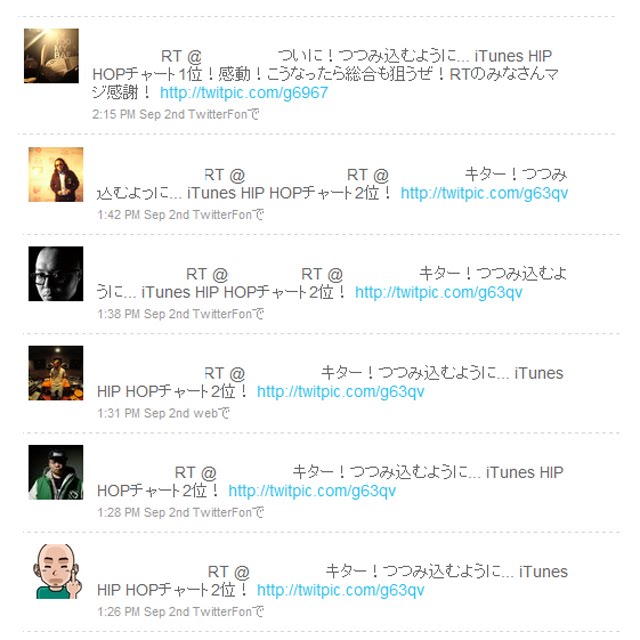
Task: Open the 1:28 PM Sep 2nd timestamp
Action: pos(143,512)
